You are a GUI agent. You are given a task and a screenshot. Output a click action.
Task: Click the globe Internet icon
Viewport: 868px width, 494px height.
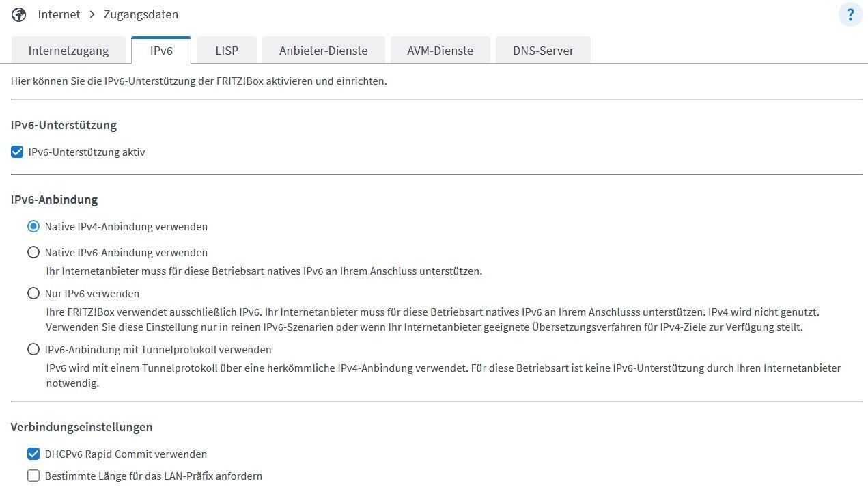19,14
